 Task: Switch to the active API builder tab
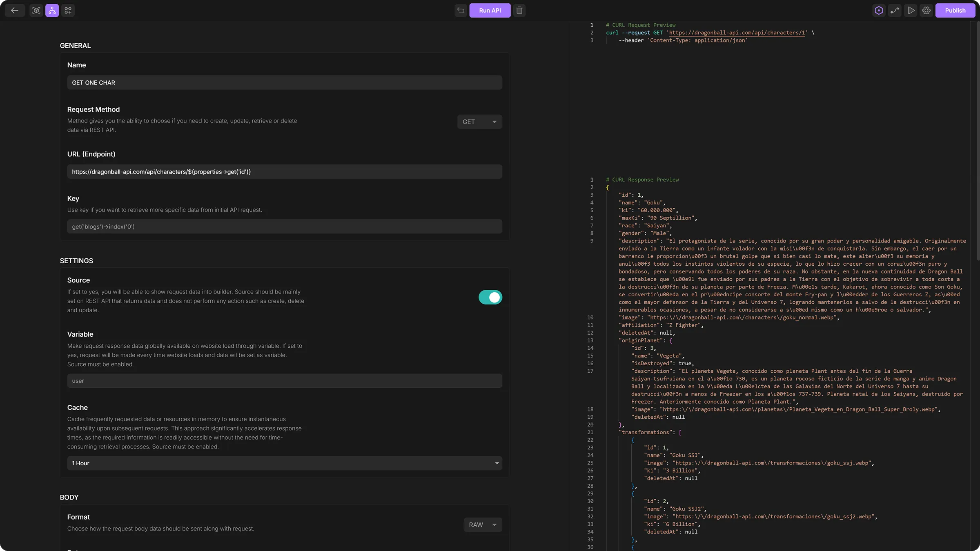tap(52, 10)
